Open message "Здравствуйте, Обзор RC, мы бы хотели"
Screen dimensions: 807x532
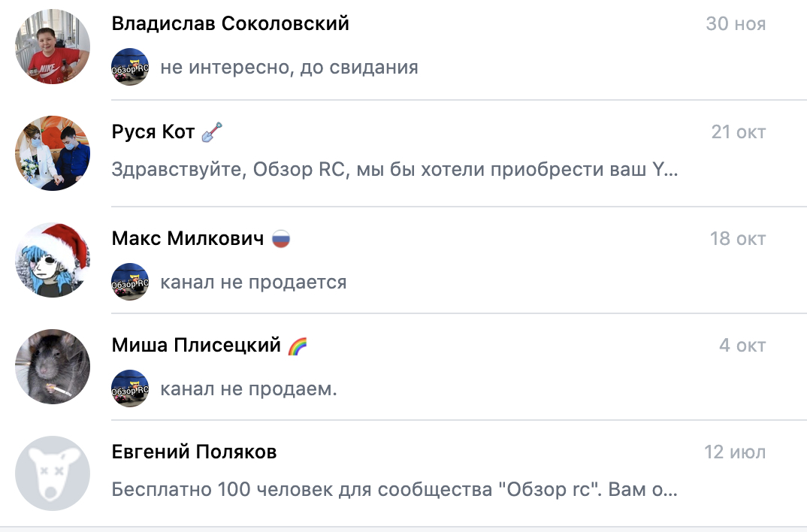(x=394, y=169)
